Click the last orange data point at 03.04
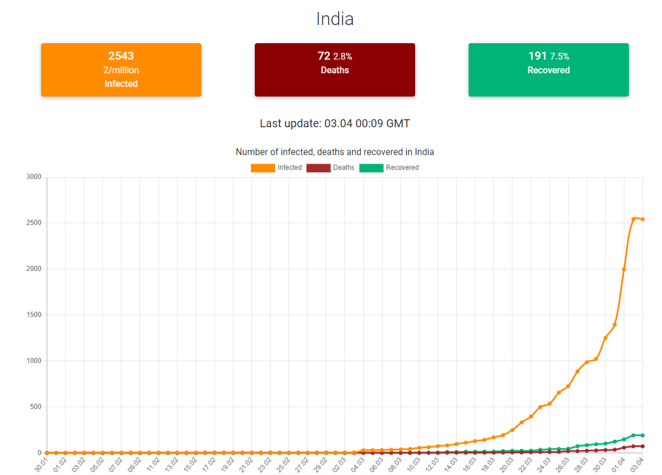 (642, 219)
